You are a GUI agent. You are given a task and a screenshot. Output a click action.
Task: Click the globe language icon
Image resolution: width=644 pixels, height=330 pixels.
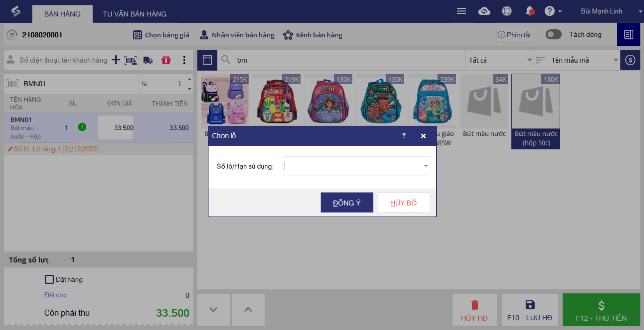click(507, 11)
